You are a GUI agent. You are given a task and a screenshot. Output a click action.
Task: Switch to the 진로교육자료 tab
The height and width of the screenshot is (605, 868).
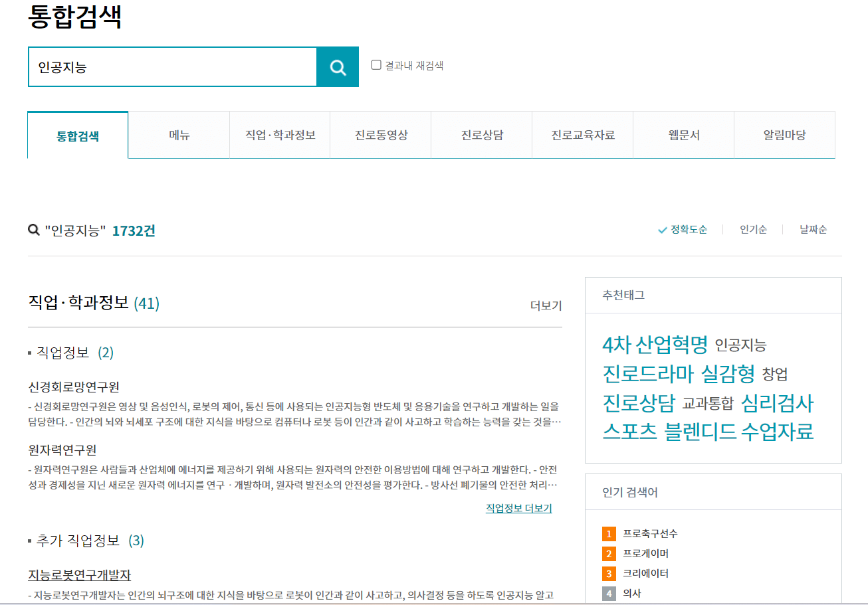(583, 135)
